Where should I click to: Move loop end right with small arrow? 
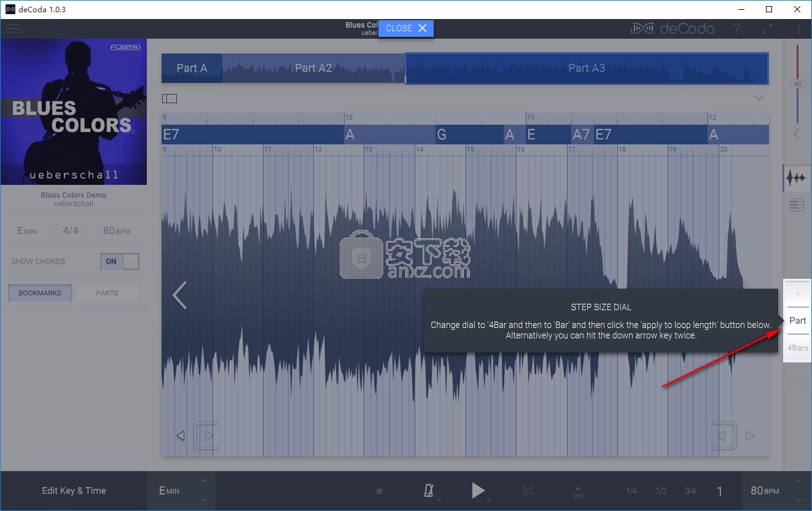tap(750, 436)
